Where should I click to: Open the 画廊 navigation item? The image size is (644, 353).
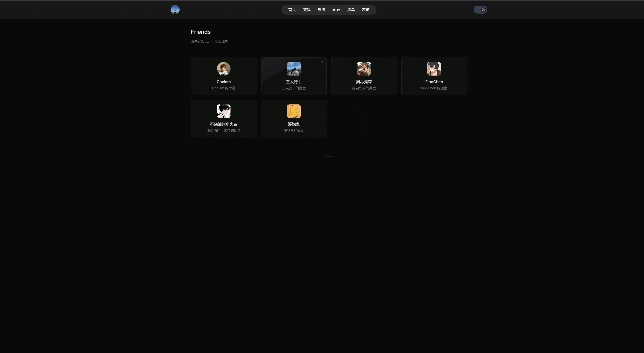[336, 9]
